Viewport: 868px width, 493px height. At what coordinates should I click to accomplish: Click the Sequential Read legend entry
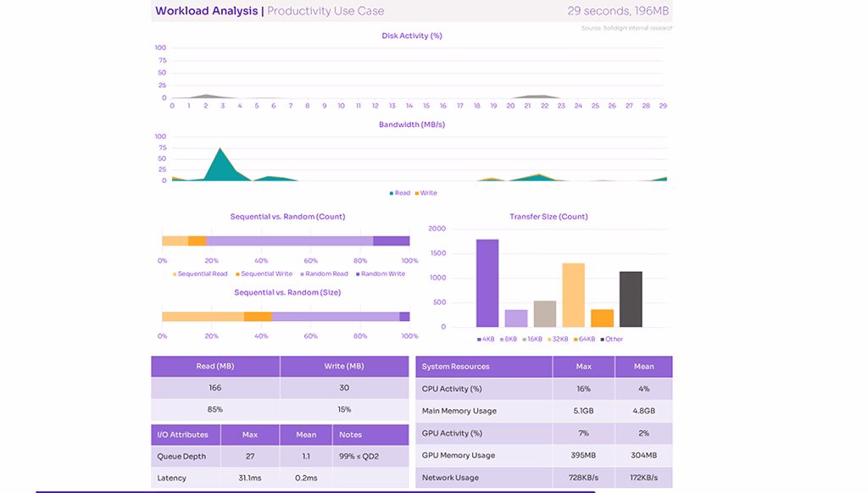pyautogui.click(x=200, y=274)
